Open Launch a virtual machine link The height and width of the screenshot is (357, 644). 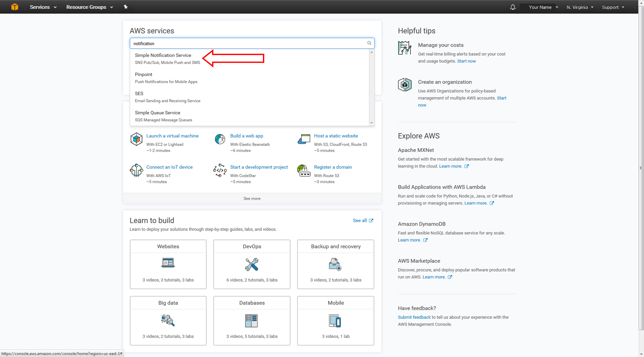click(x=173, y=136)
